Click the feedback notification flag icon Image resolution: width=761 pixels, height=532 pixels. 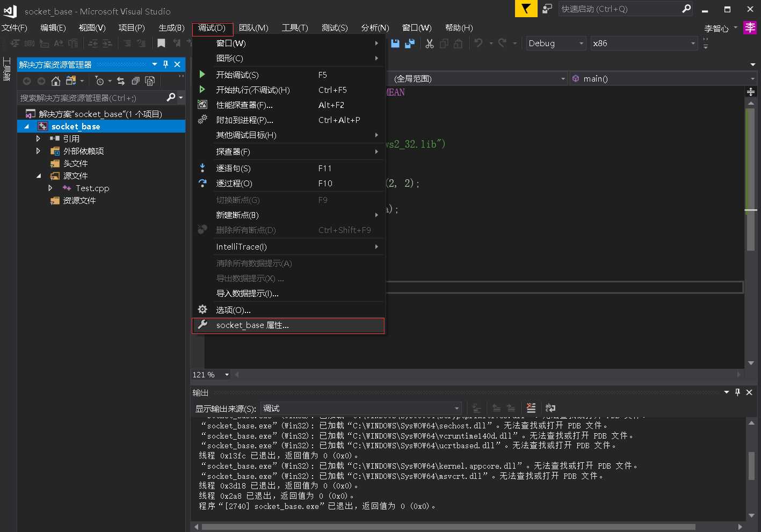(526, 9)
